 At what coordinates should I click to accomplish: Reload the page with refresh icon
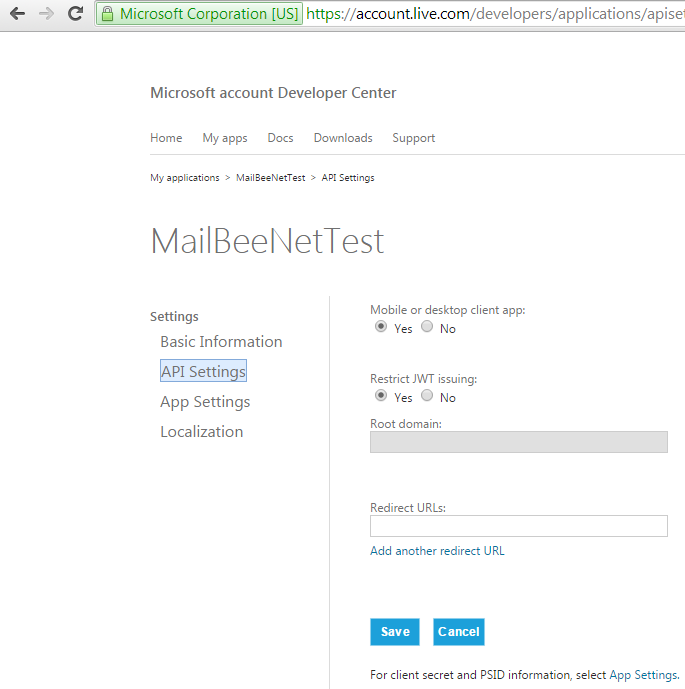coord(75,14)
